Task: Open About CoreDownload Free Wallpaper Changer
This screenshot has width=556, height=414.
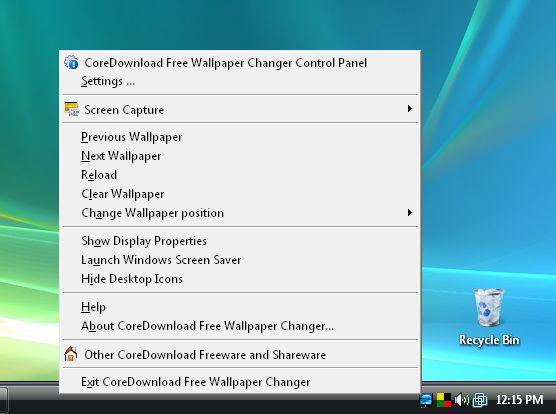Action: click(240, 326)
